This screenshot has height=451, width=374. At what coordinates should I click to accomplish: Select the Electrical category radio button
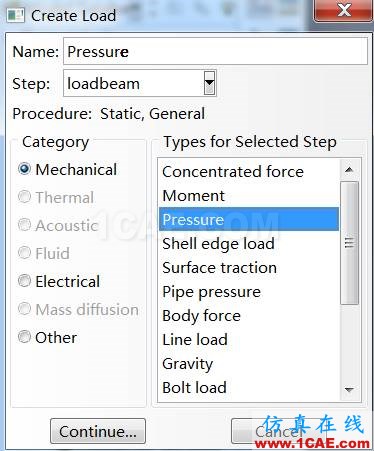(24, 281)
